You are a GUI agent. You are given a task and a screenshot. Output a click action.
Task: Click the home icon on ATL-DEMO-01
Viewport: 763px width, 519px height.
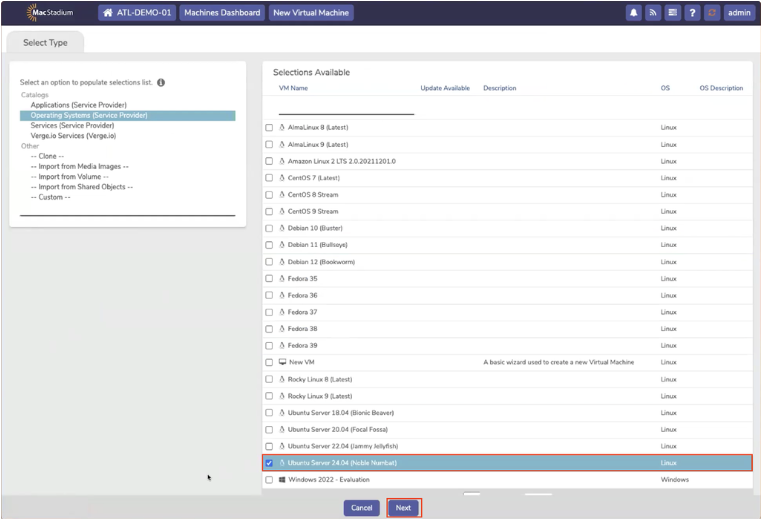coord(108,13)
